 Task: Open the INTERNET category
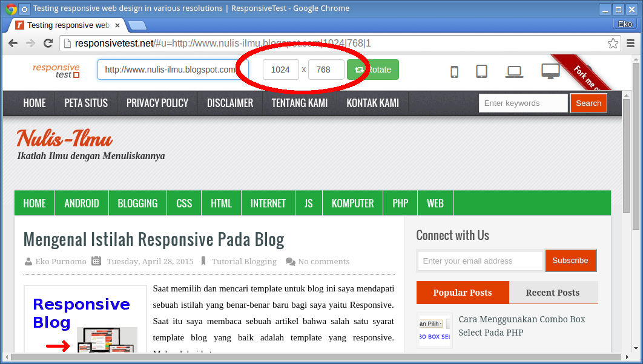pyautogui.click(x=268, y=203)
